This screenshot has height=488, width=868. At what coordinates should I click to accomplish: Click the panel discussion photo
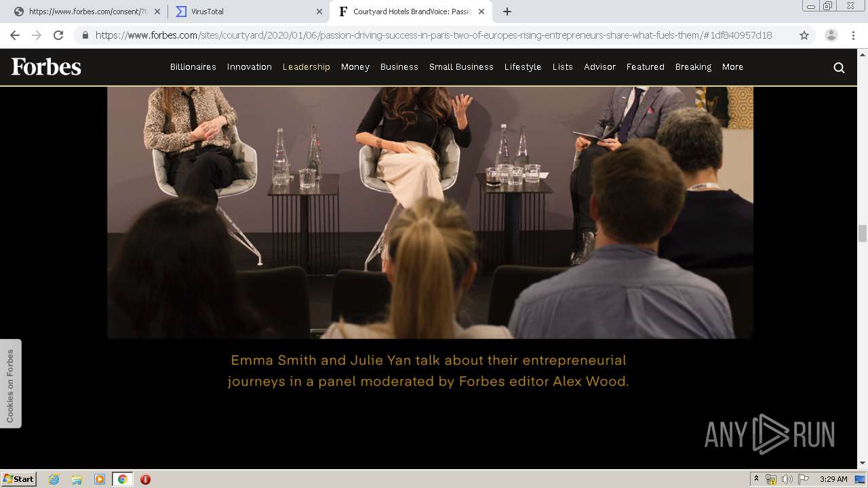click(x=430, y=213)
